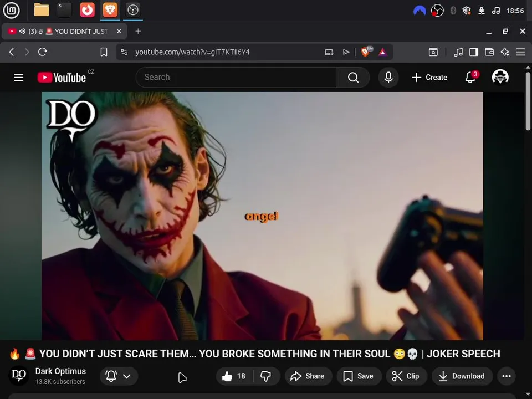
Task: Launch the Terminal from the panel
Action: tap(64, 10)
